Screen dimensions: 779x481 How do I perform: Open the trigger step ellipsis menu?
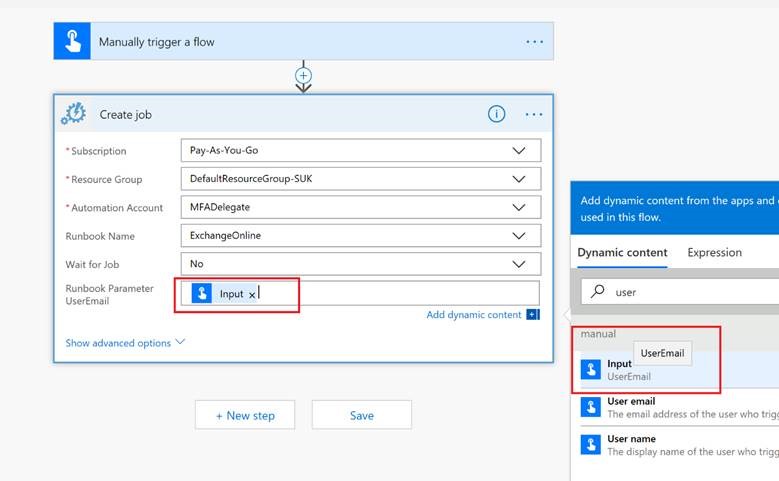[534, 42]
